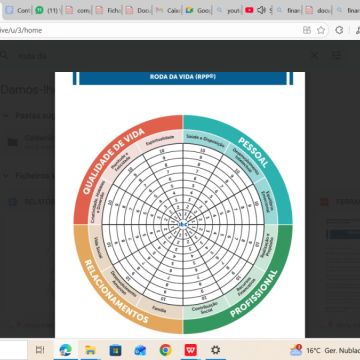
Task: Click the red file icon at right edge
Action: 324,202
